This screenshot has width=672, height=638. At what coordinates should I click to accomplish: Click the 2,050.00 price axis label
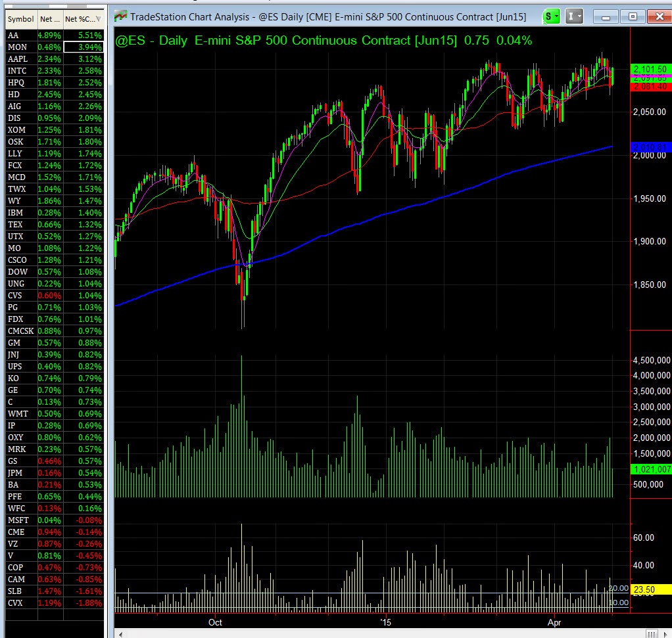649,112
